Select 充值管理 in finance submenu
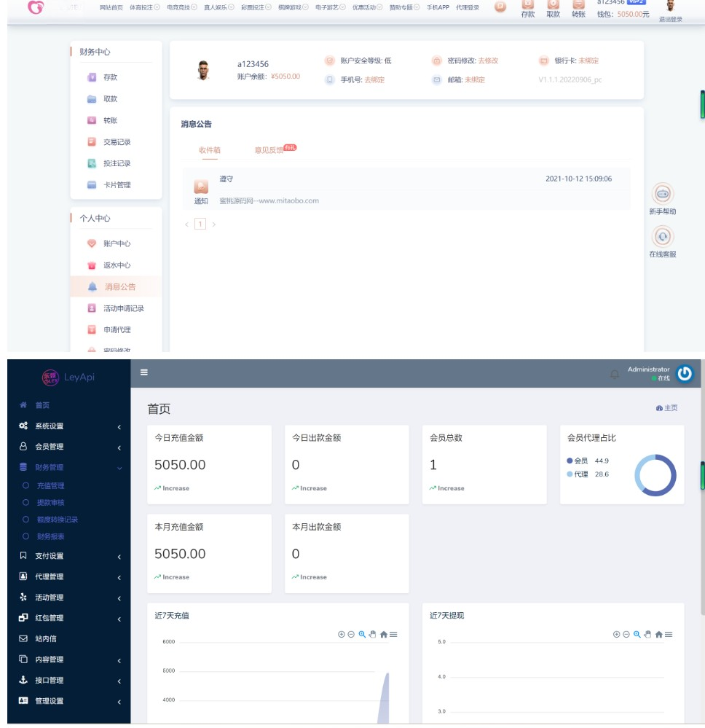Image resolution: width=705 pixels, height=728 pixels. tap(50, 485)
